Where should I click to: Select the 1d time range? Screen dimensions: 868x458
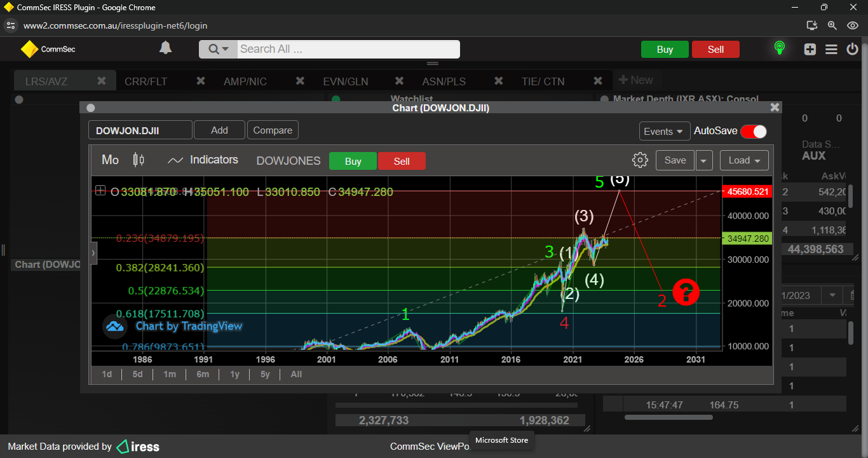coord(107,374)
